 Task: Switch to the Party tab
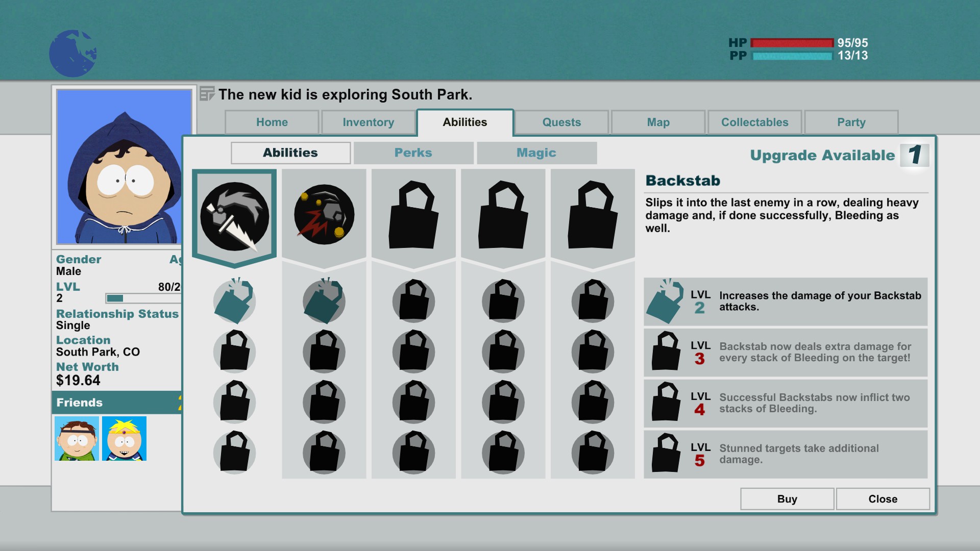point(851,122)
